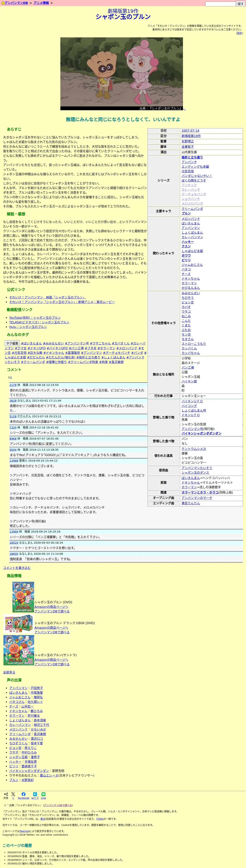Open comment number 13968

click(x=14, y=461)
